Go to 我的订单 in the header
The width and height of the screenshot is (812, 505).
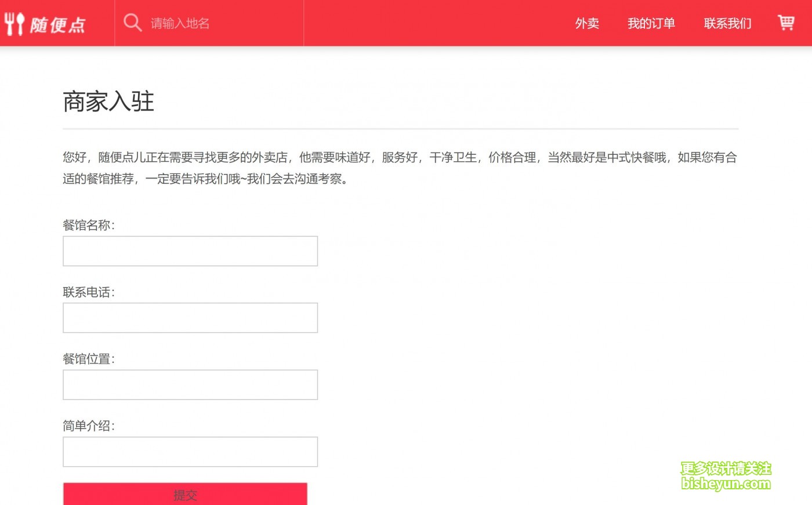651,23
